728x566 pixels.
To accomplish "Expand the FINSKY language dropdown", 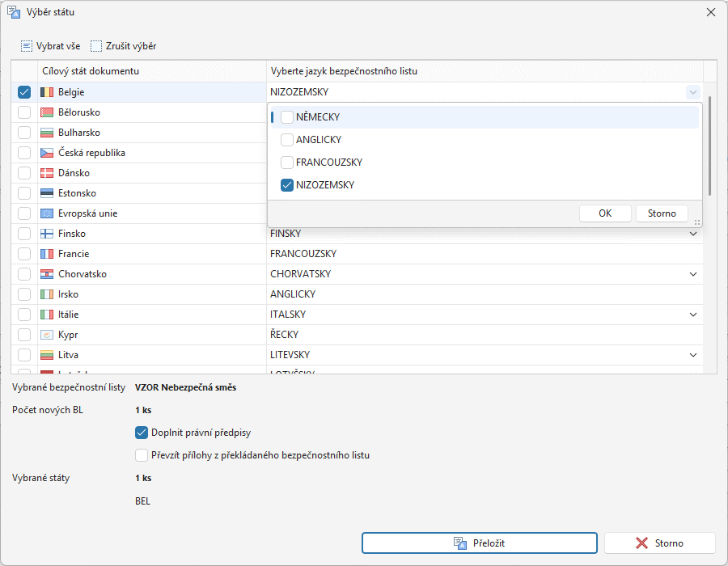I will [692, 234].
